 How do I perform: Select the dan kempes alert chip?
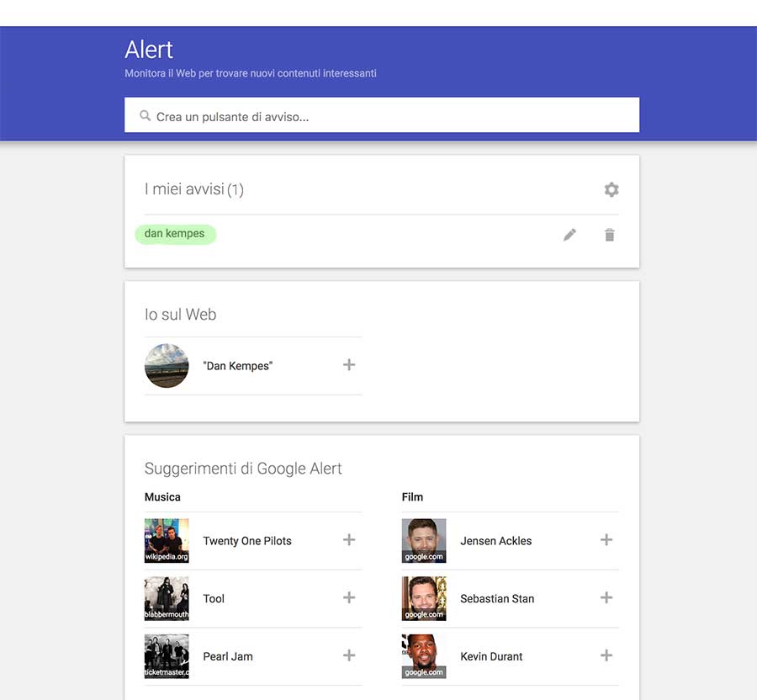175,234
